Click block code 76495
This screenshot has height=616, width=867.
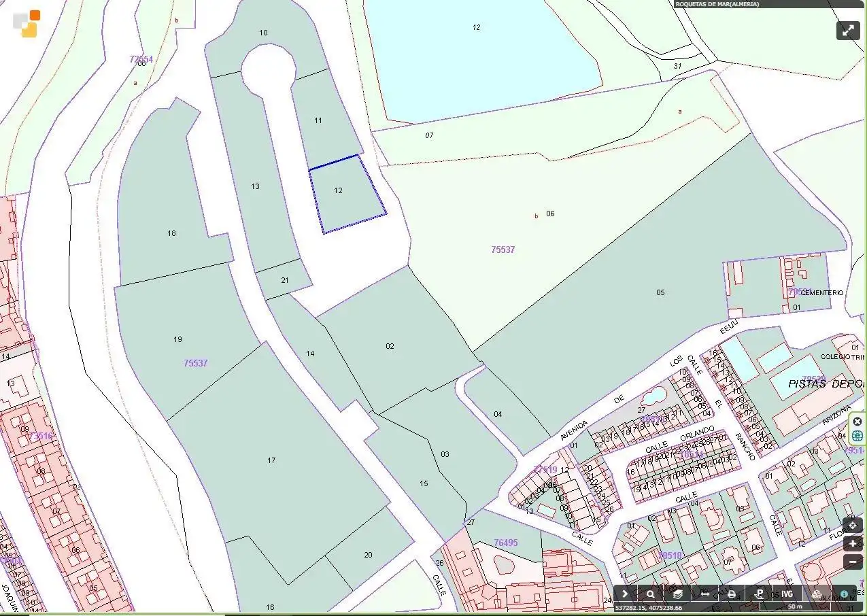point(505,543)
